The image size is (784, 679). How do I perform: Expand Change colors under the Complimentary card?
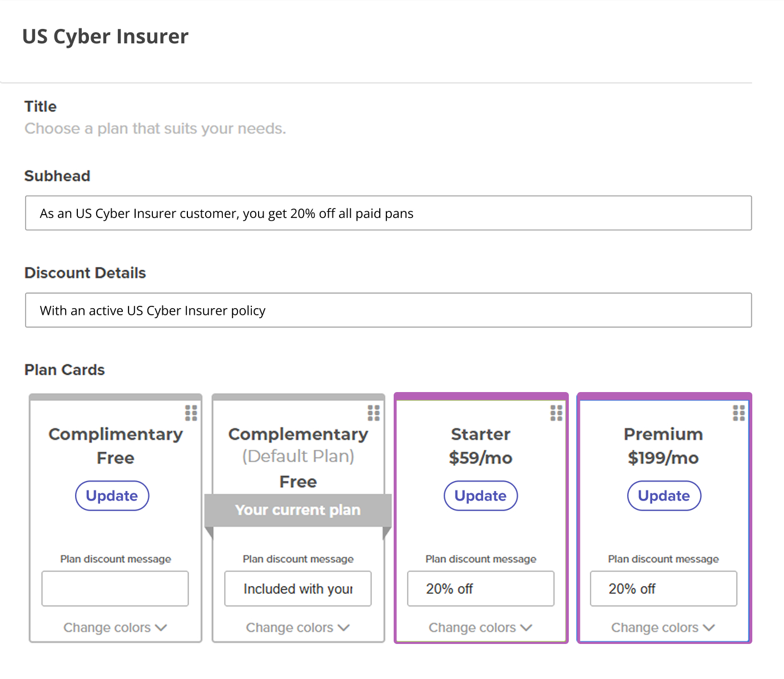coord(115,627)
